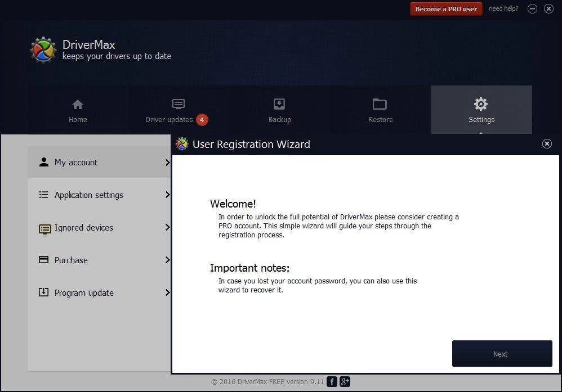Click the DriverMax gear logo
562x392 pixels.
[43, 50]
